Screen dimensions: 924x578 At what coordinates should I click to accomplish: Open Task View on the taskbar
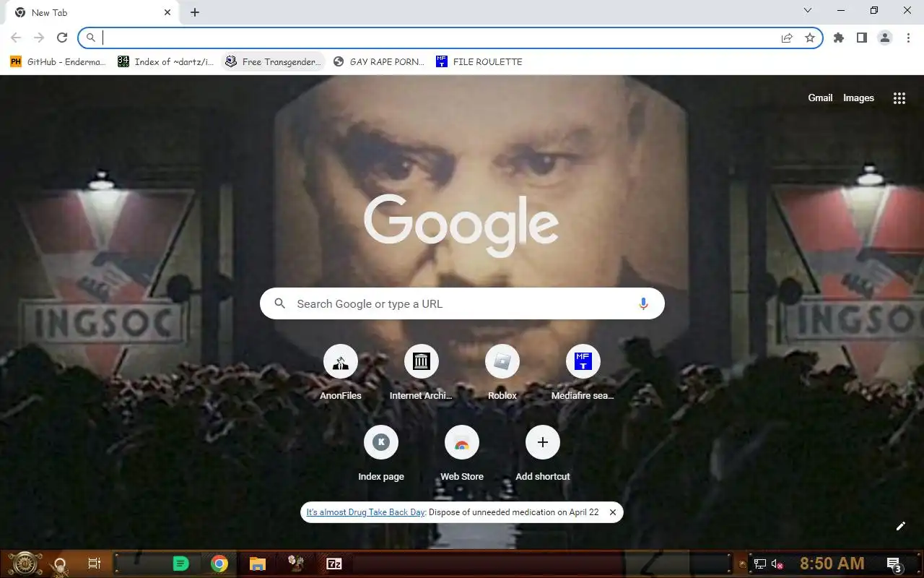94,564
